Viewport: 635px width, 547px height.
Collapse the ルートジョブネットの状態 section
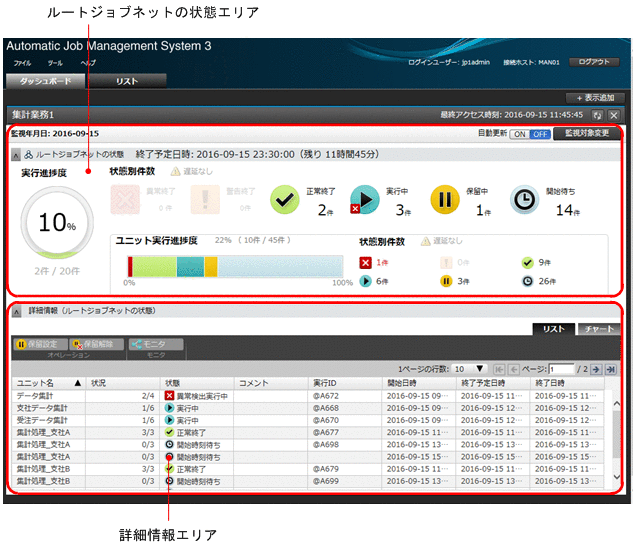(16, 155)
